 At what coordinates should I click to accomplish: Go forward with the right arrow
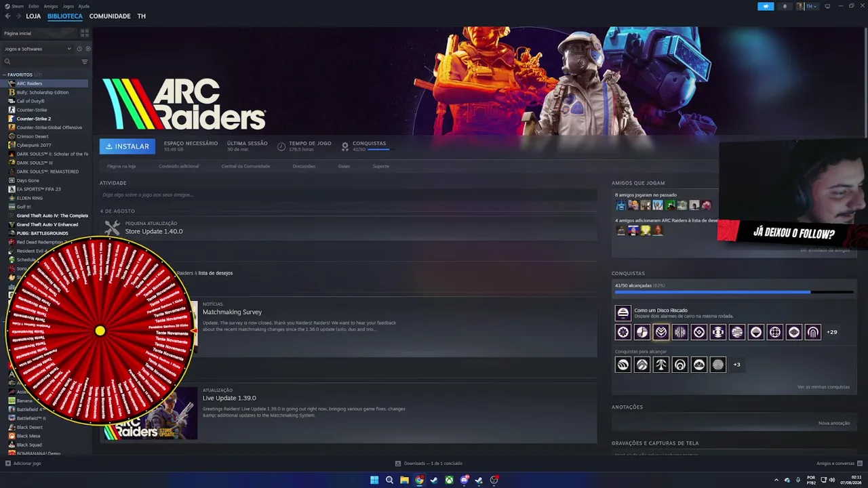18,16
